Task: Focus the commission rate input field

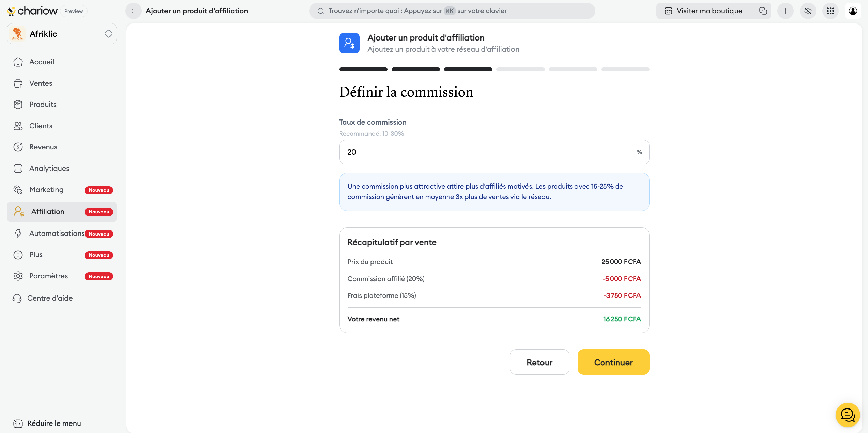Action: pos(487,152)
